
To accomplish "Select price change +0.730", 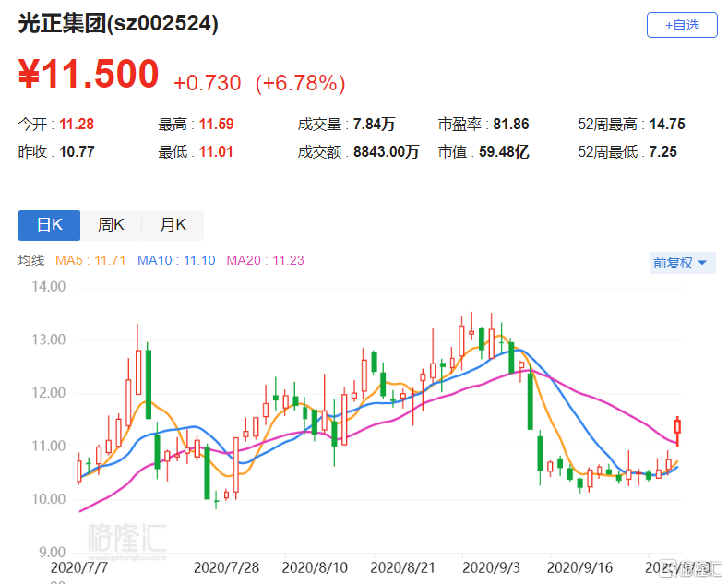I will pos(207,83).
